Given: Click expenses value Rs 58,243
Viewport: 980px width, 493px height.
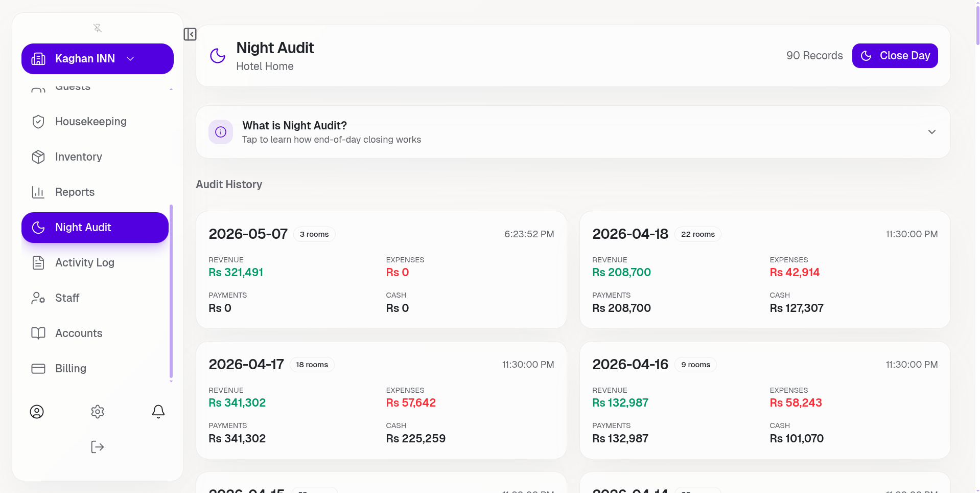Looking at the screenshot, I should point(796,403).
